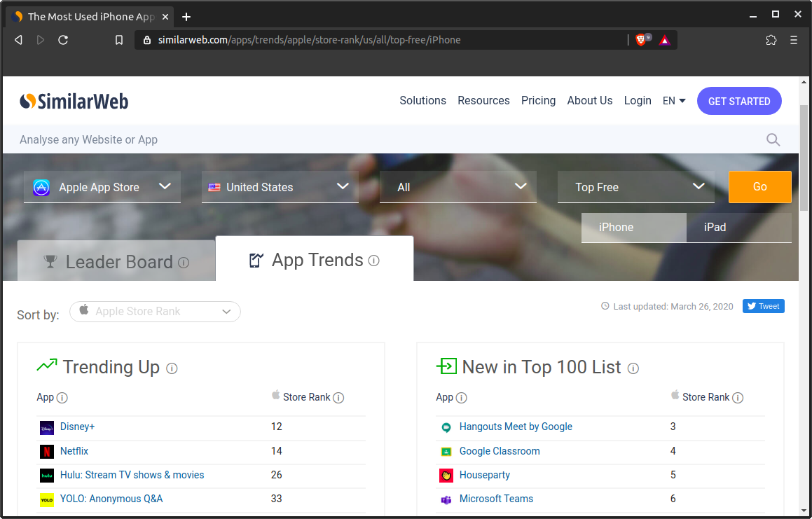The width and height of the screenshot is (812, 519).
Task: Expand the Top Free dropdown
Action: click(x=636, y=187)
